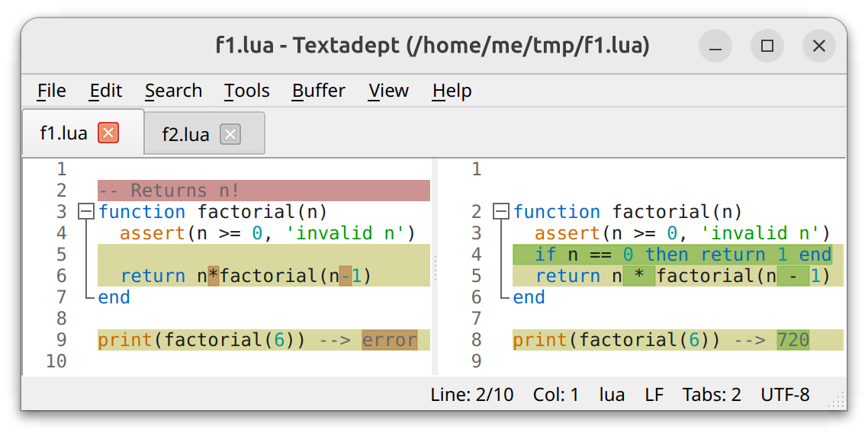Open the View menu
The width and height of the screenshot is (868, 436).
388,91
